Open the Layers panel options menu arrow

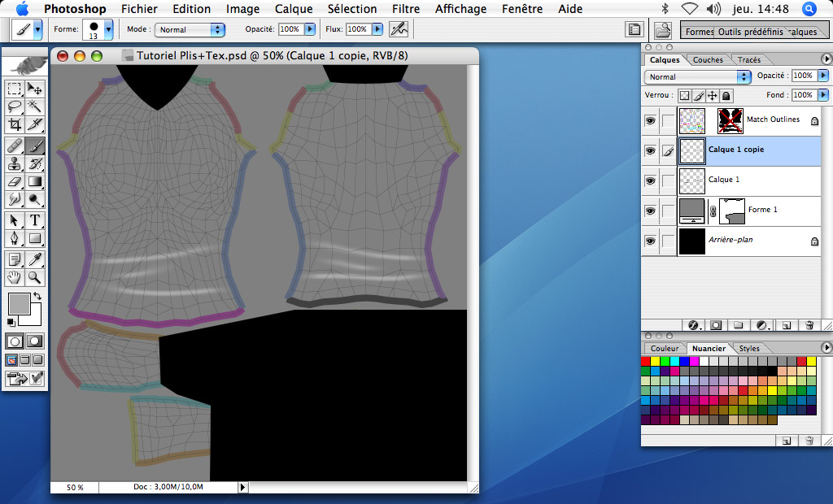(x=826, y=59)
